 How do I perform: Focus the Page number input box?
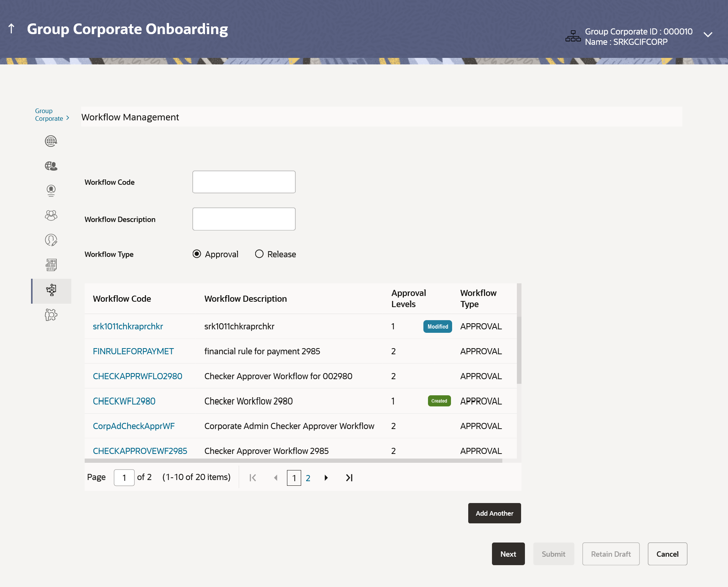(124, 477)
